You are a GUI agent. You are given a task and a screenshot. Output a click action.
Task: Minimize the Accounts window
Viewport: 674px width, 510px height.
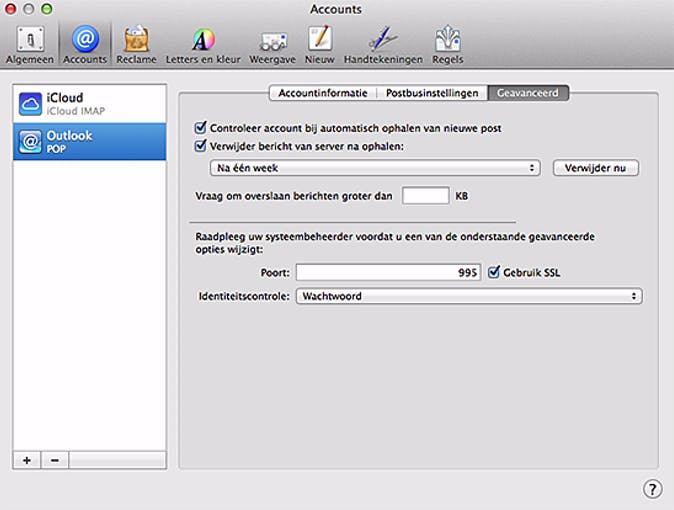pyautogui.click(x=28, y=9)
